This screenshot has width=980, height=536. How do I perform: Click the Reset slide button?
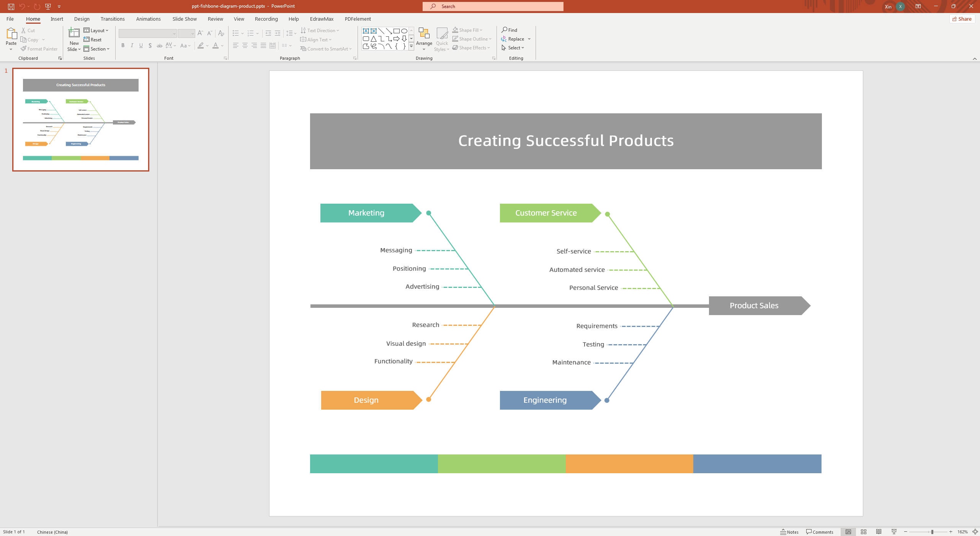[x=93, y=39]
